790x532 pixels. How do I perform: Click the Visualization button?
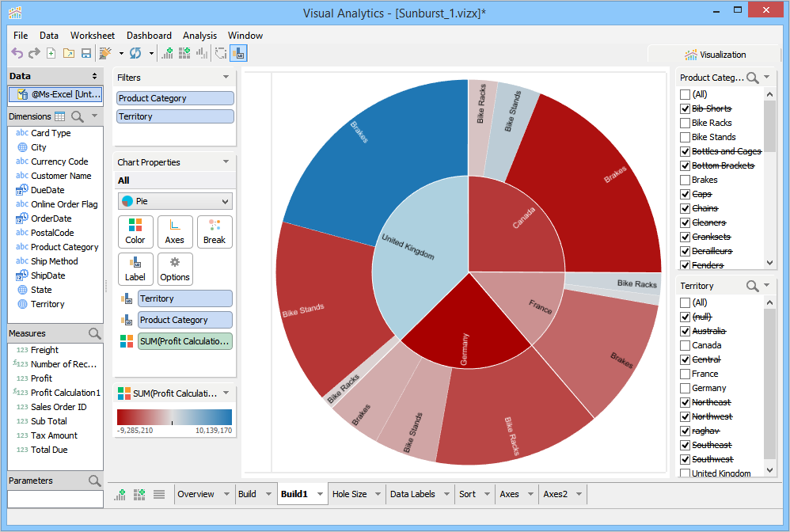pos(716,55)
